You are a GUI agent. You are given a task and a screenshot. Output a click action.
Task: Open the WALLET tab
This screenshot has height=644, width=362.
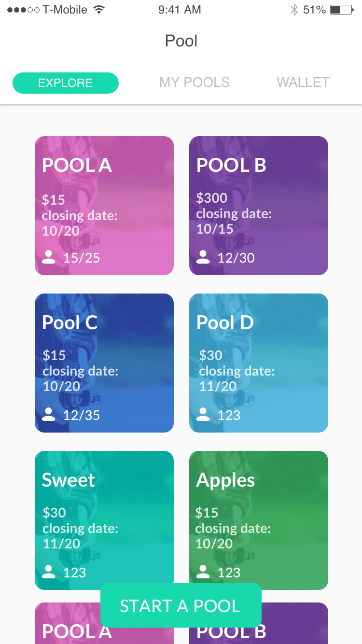[303, 83]
